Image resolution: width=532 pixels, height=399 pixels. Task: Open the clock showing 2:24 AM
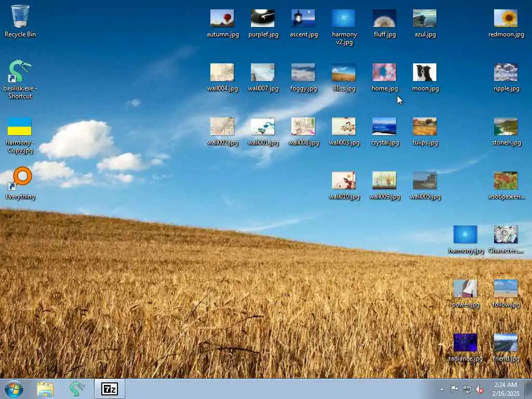506,389
